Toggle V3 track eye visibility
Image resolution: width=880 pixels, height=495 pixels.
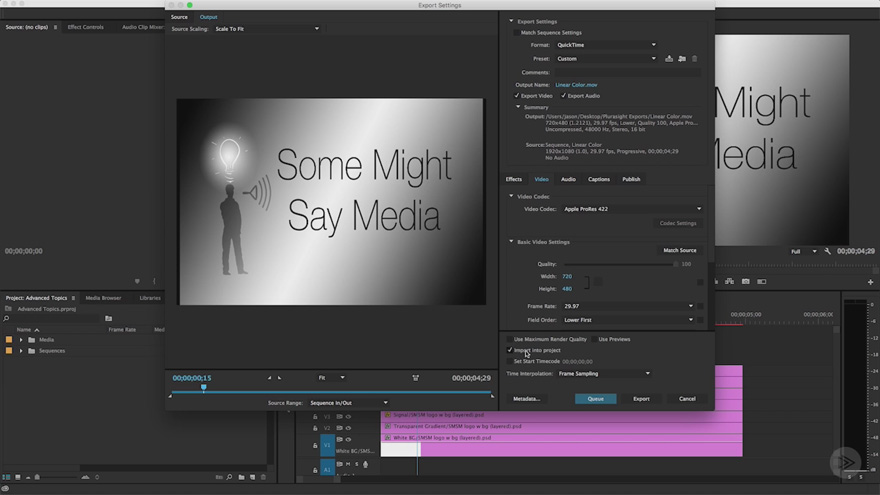pos(349,416)
